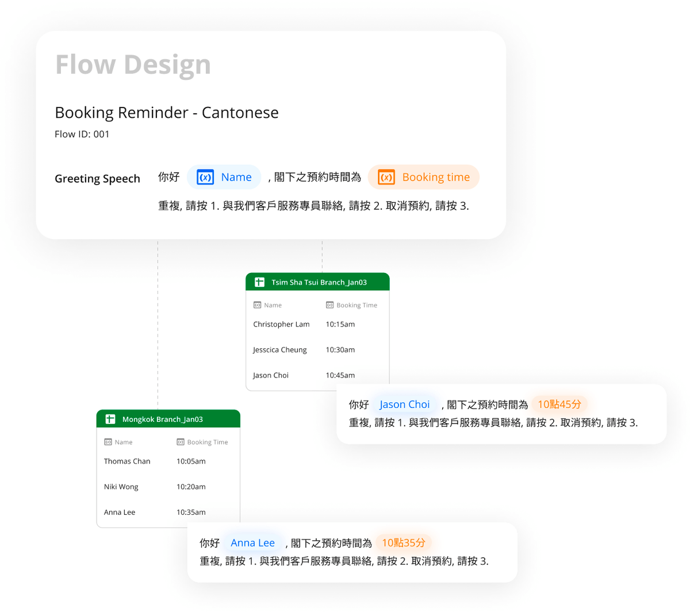Click Booking Time column icon in Mongkok table
This screenshot has height=616, width=690.
[180, 442]
